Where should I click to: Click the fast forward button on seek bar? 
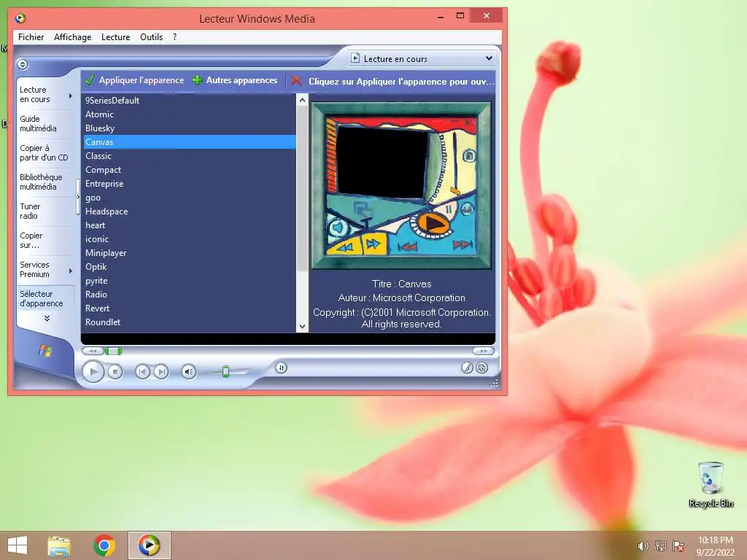click(x=483, y=351)
